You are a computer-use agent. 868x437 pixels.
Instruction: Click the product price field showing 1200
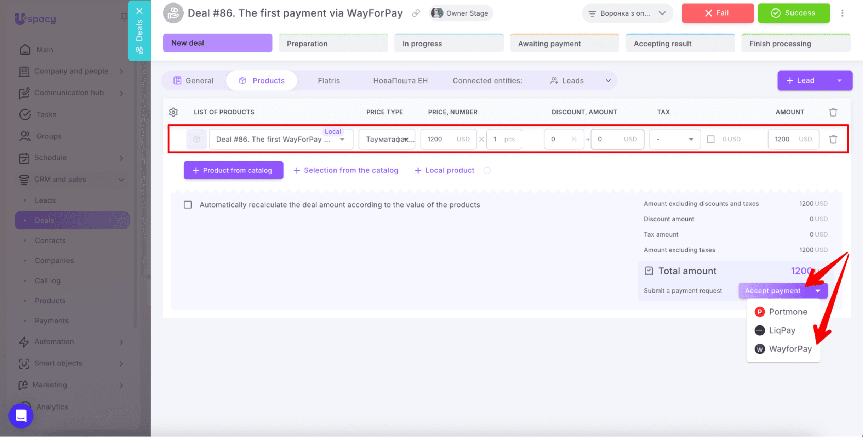449,139
